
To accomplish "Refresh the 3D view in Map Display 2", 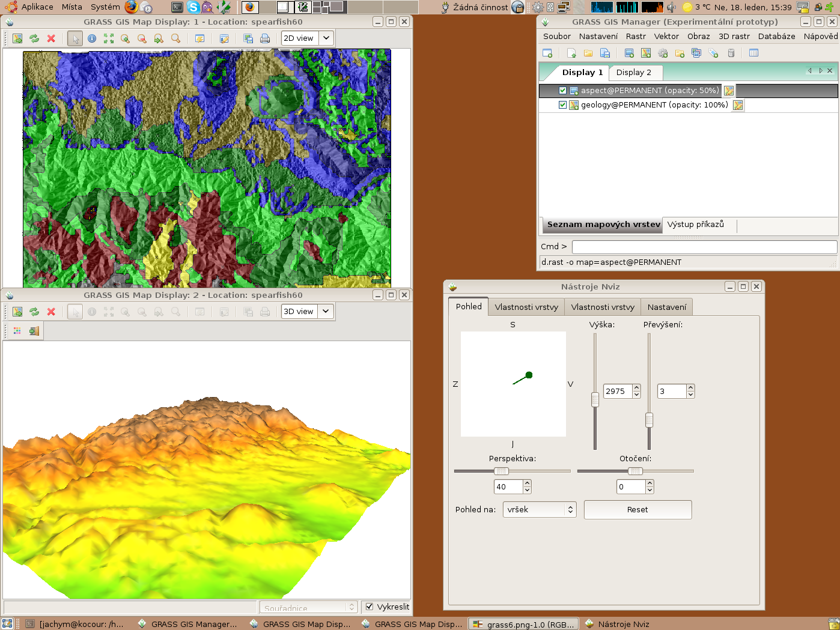I will tap(34, 312).
